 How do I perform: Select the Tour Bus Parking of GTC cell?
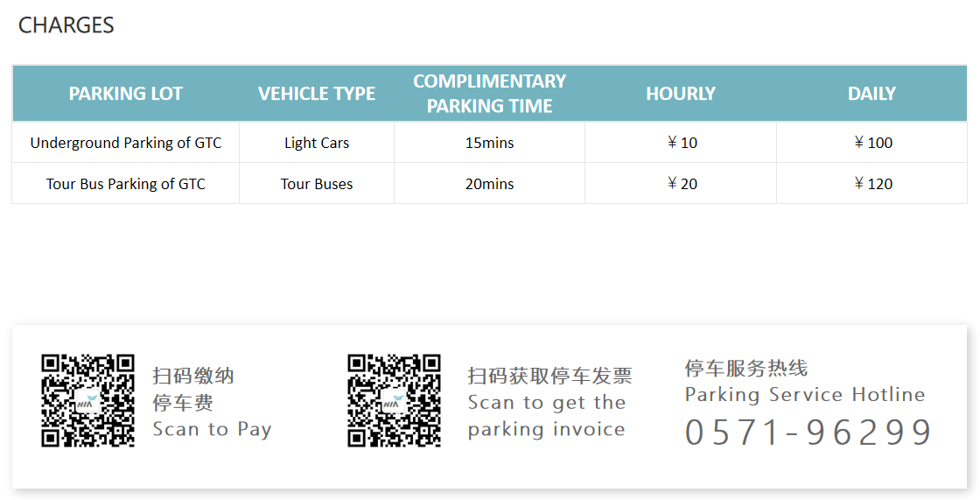click(x=126, y=184)
